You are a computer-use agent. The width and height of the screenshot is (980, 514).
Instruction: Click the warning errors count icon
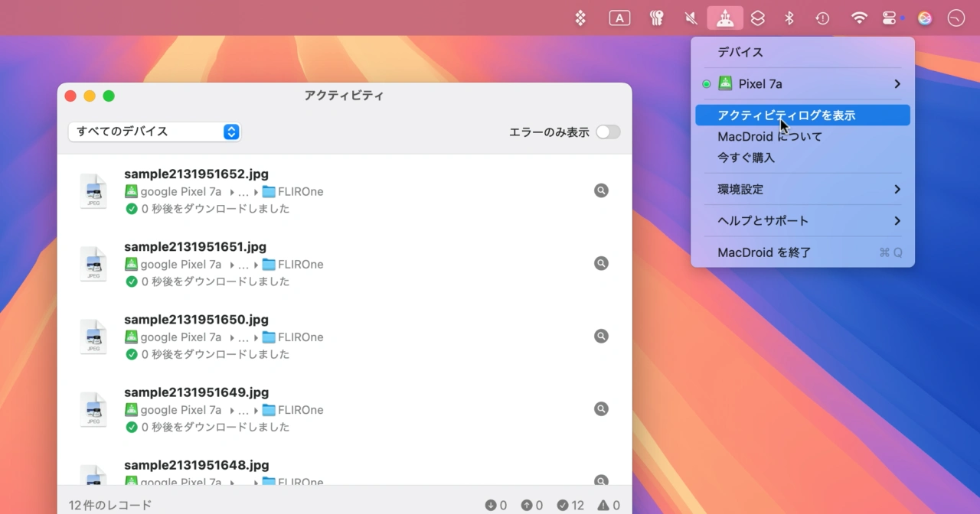click(x=603, y=505)
